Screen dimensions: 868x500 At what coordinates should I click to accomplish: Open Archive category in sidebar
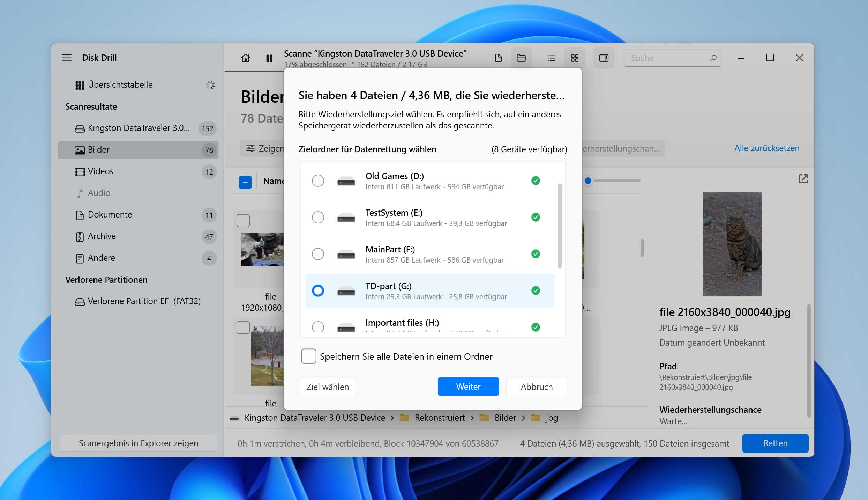click(138, 236)
